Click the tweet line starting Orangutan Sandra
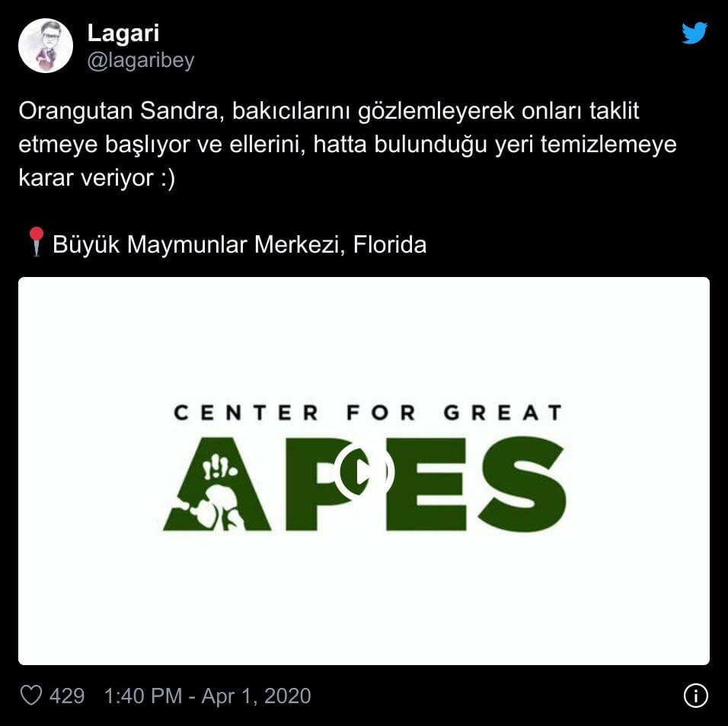728x726 pixels. [x=329, y=111]
